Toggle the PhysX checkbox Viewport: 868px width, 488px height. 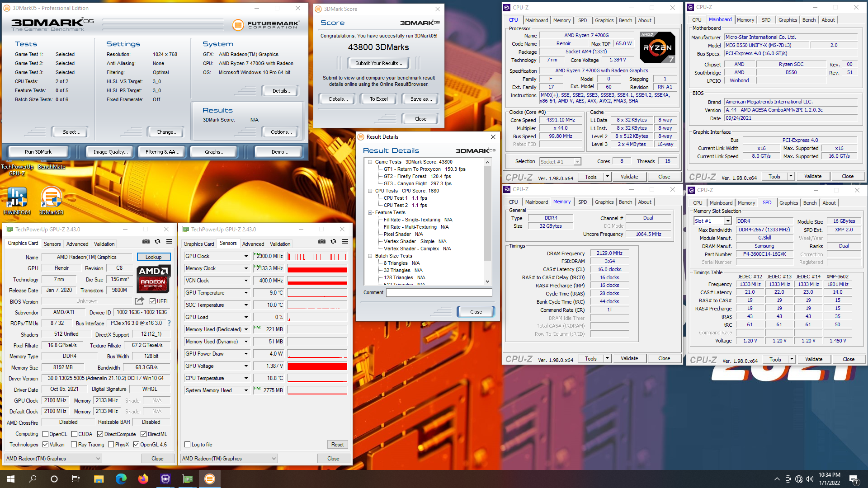click(111, 445)
